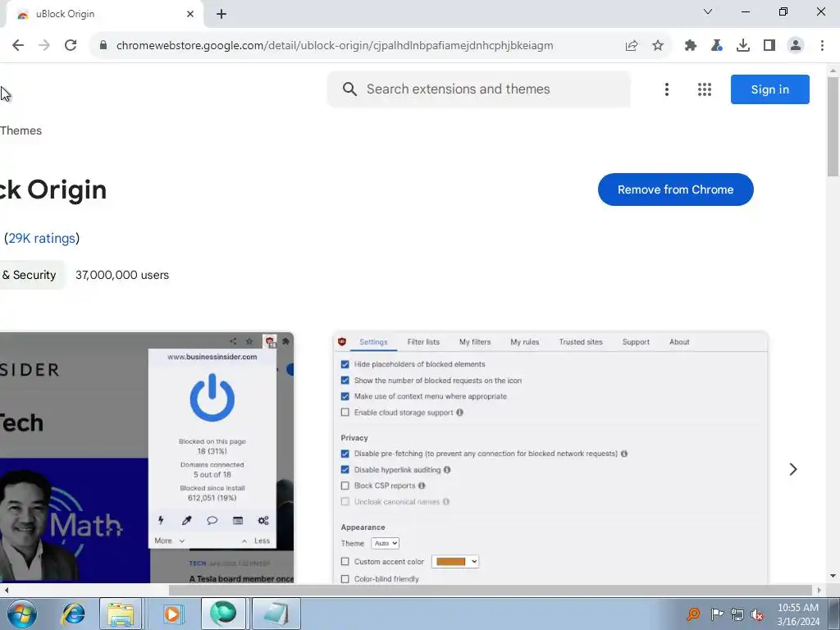Open the My rules tab

click(524, 342)
